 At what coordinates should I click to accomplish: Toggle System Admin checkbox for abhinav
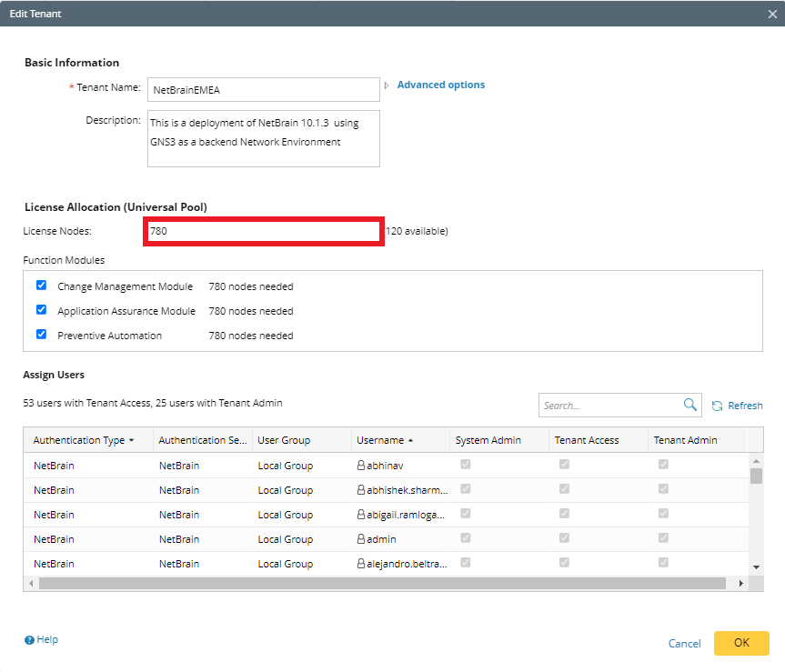[x=466, y=465]
